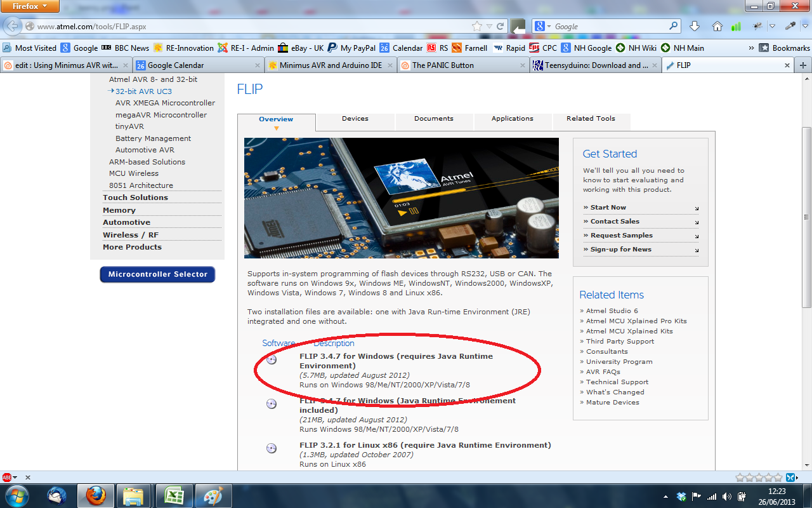Switch to The PANIC Button tab
The image size is (812, 508).
462,65
